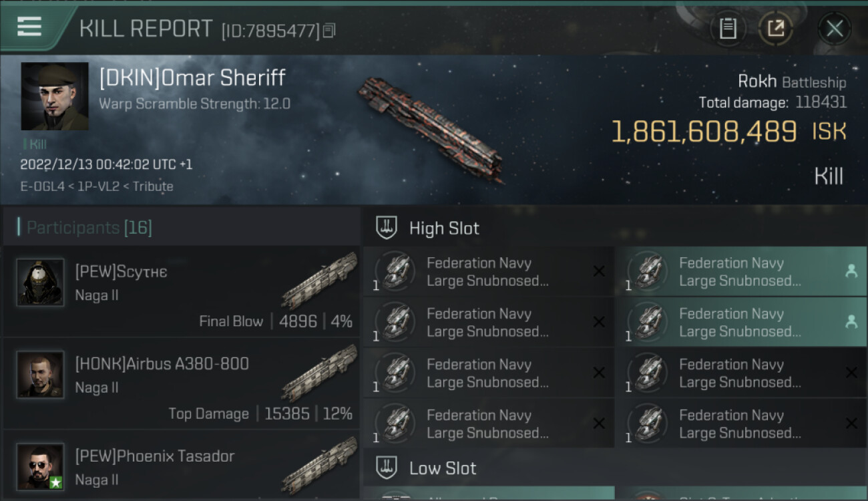Select top-right highlighted Federation Navy module

(741, 272)
